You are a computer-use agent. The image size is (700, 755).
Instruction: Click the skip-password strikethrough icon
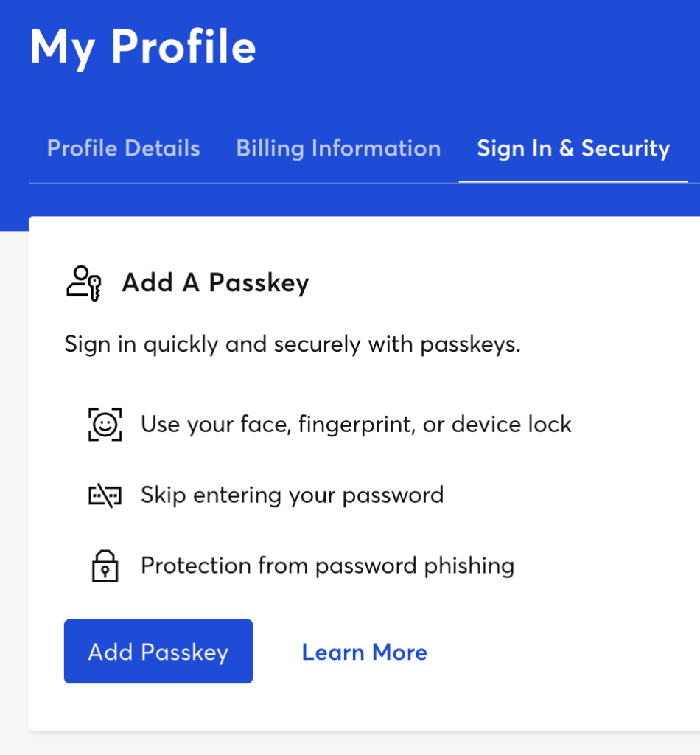(105, 495)
